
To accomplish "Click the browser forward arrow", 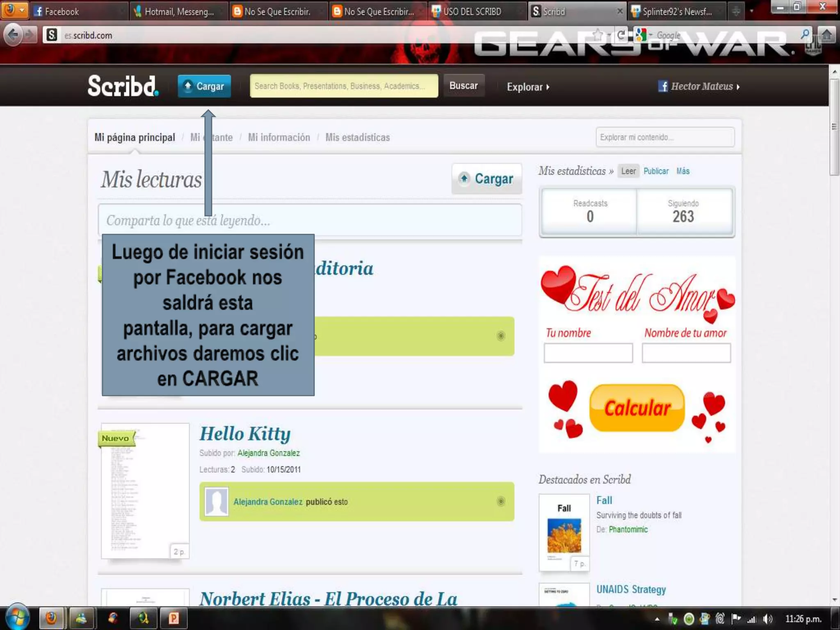I will coord(29,35).
